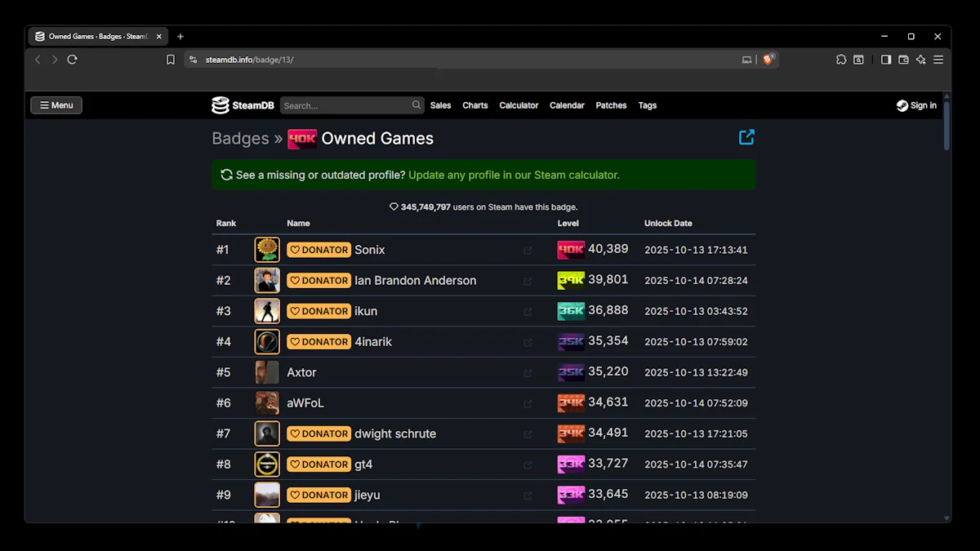Viewport: 980px width, 551px height.
Task: Click the SteamDB search field
Action: tap(346, 105)
